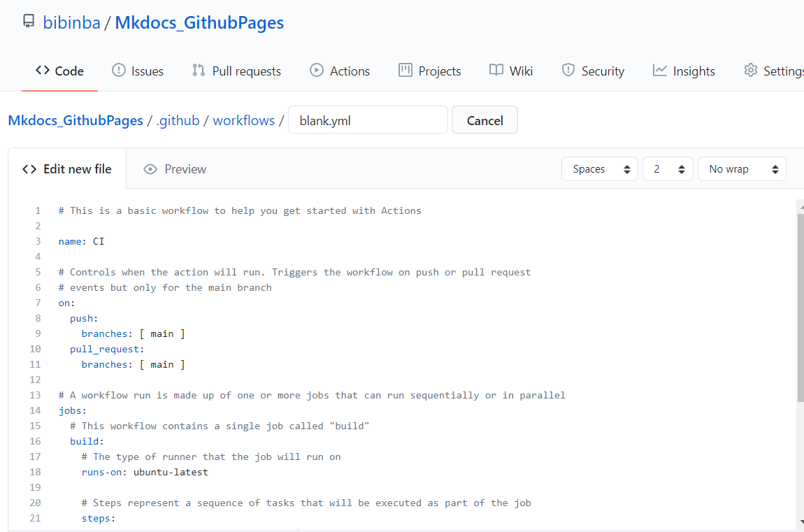The width and height of the screenshot is (804, 532).
Task: Click line number 12 in the gutter
Action: click(x=35, y=380)
